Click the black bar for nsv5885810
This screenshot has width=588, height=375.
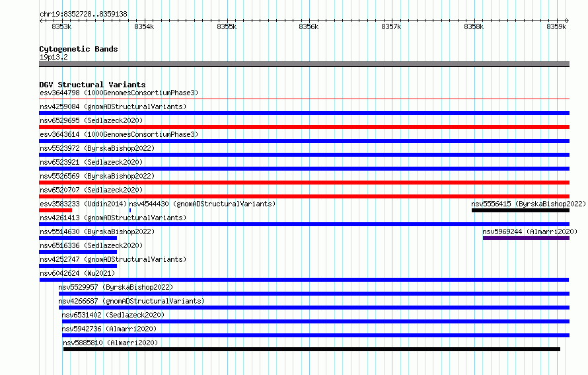coord(312,349)
